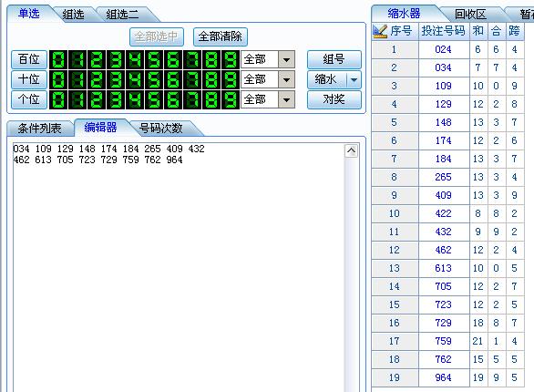Open the 个位 全部 dropdown
This screenshot has width=534, height=392.
[x=286, y=100]
